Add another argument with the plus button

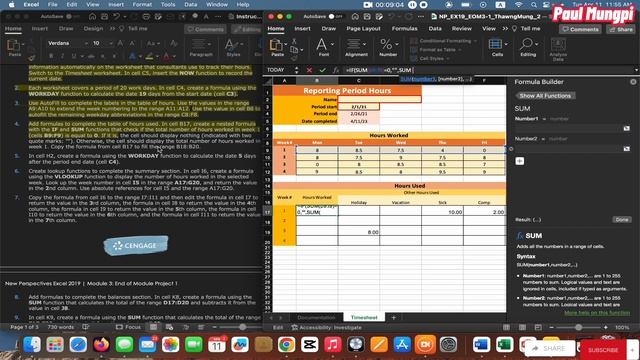pos(520,161)
